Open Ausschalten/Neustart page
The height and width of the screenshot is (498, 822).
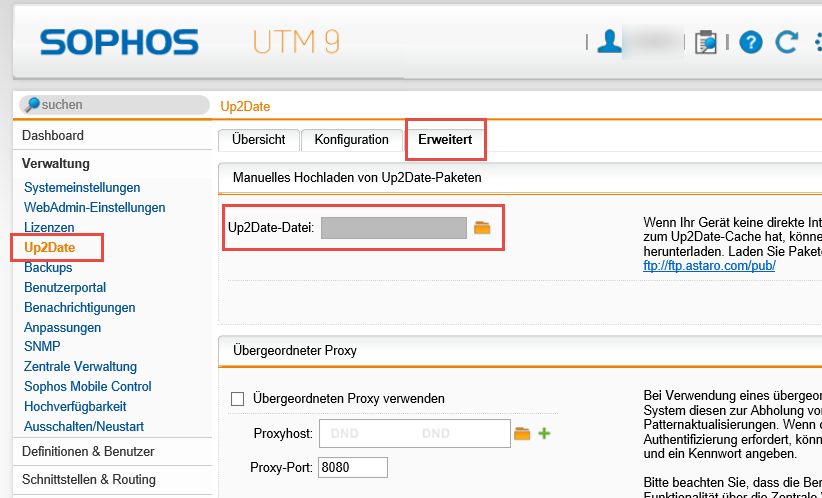click(84, 426)
